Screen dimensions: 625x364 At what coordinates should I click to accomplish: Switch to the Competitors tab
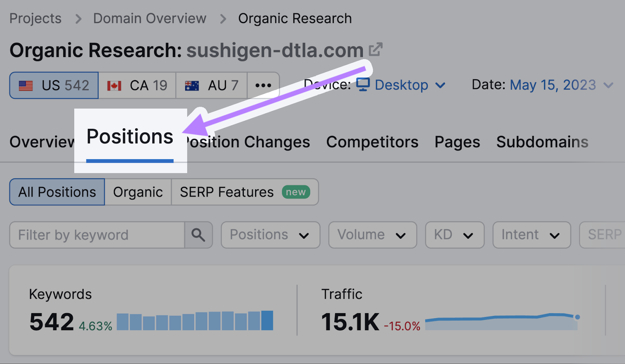pyautogui.click(x=372, y=142)
